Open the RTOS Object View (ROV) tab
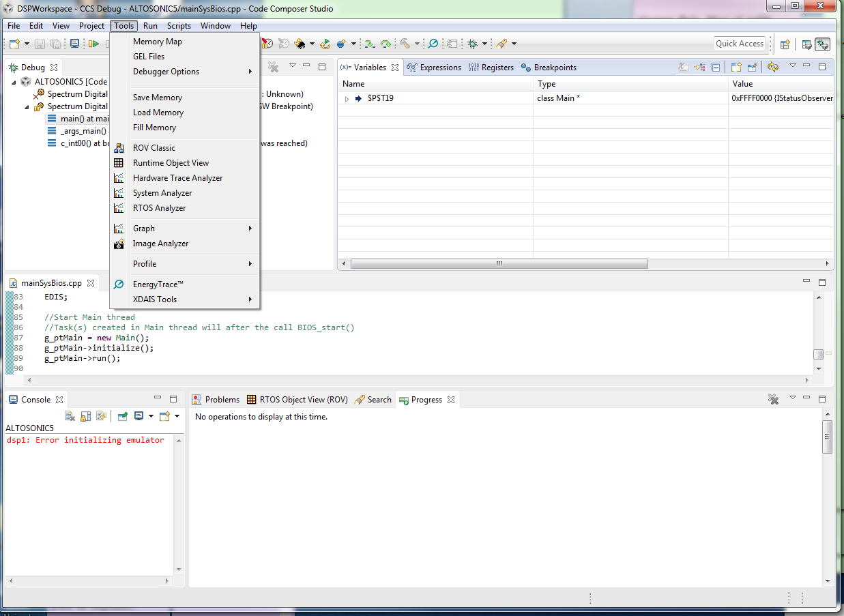Screen dimensions: 844x616 [x=297, y=400]
